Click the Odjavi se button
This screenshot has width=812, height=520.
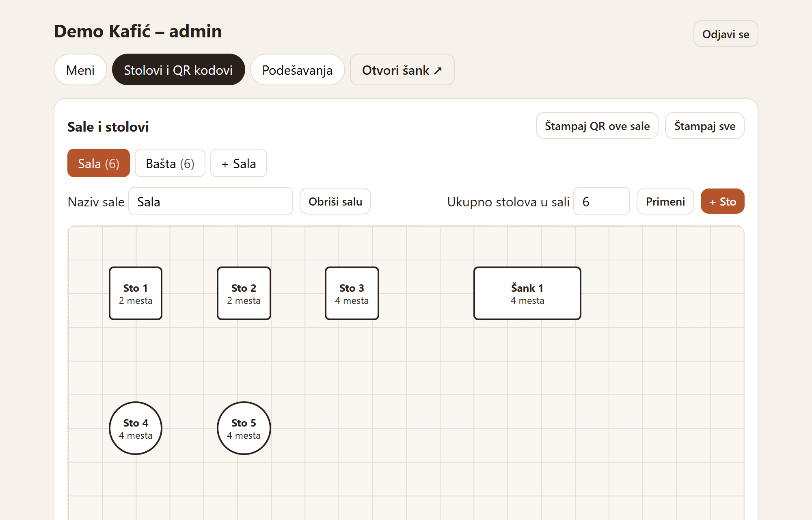726,34
